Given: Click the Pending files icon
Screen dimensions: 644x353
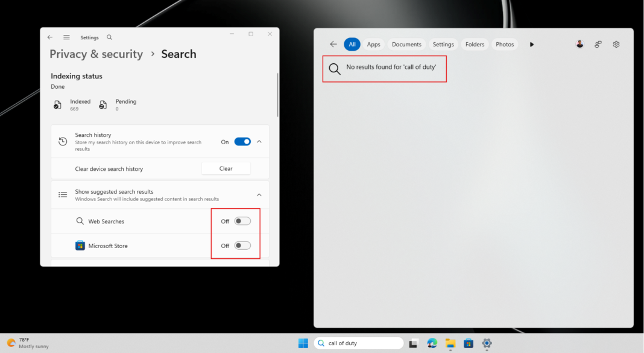Looking at the screenshot, I should click(x=103, y=105).
